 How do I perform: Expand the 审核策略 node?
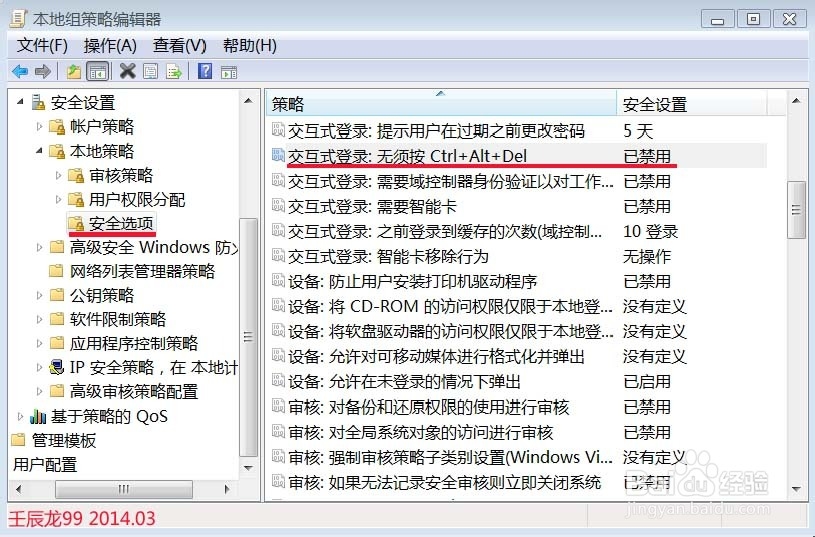(59, 175)
